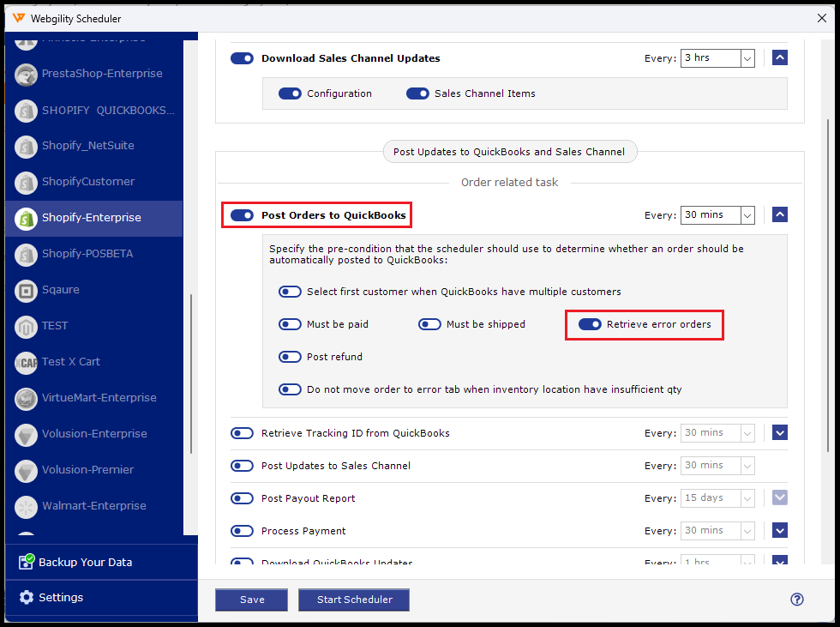The width and height of the screenshot is (840, 627).
Task: Select Volusion-Premier profile
Action: (x=93, y=470)
